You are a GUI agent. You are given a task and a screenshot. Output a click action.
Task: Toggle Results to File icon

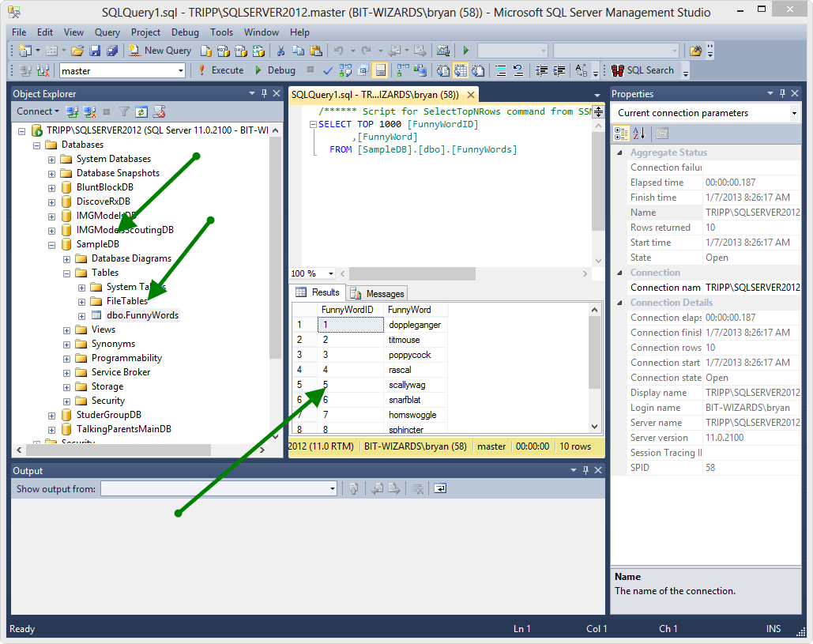477,70
